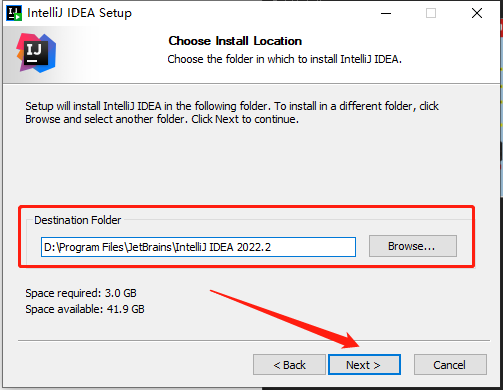Click the large IJ logo in header

36,53
